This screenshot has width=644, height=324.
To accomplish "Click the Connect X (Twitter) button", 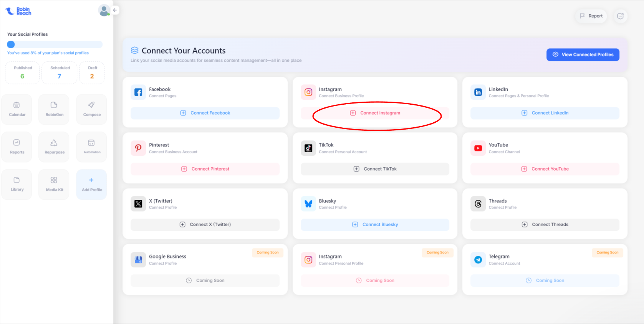I will [x=205, y=225].
